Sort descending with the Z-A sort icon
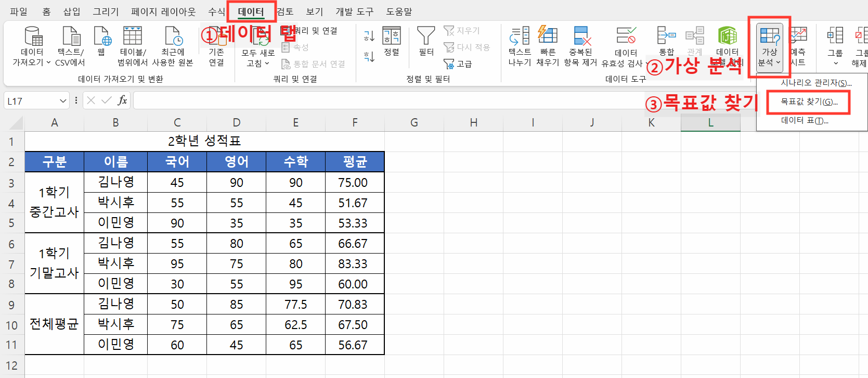 pos(369,57)
